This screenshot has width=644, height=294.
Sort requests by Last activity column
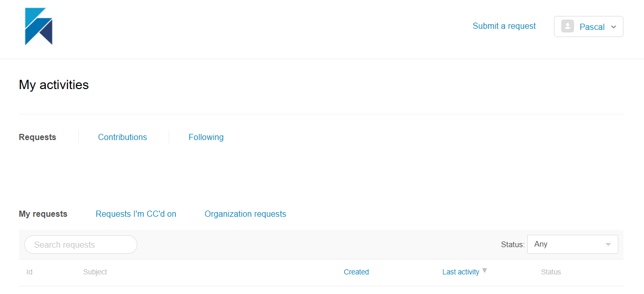click(x=460, y=272)
